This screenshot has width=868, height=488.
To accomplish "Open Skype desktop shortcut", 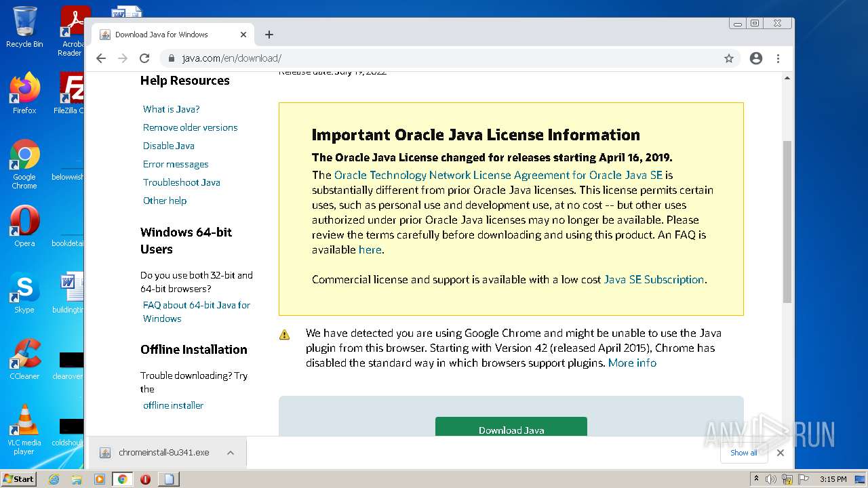I will pos(24,292).
